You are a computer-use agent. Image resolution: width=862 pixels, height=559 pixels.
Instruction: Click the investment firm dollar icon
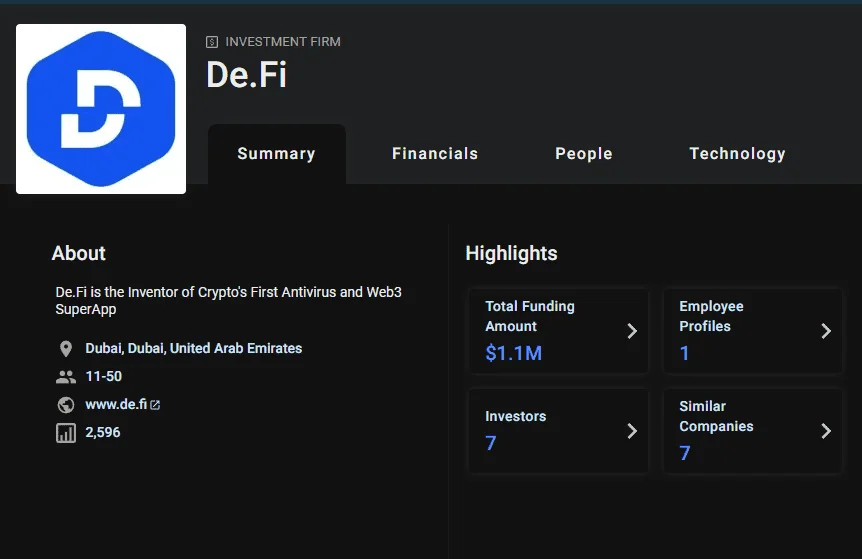[212, 42]
